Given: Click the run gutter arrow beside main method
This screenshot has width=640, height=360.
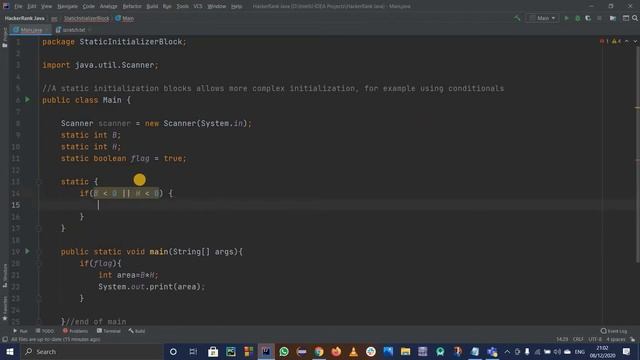Looking at the screenshot, I should click(27, 251).
